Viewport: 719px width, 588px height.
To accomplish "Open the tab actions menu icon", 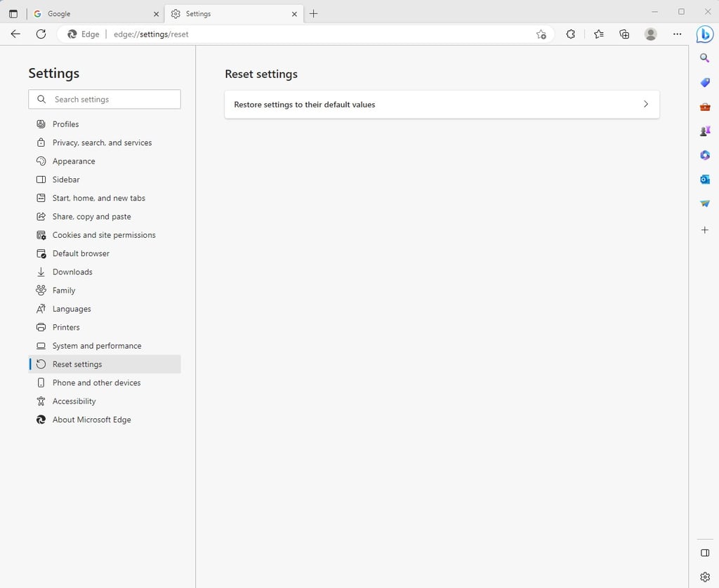I will pos(13,14).
